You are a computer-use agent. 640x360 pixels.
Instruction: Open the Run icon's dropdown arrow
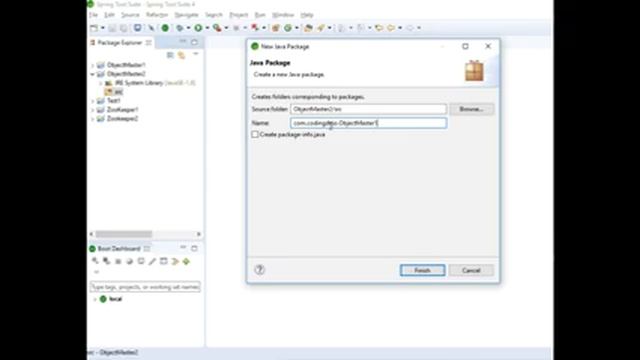207,28
